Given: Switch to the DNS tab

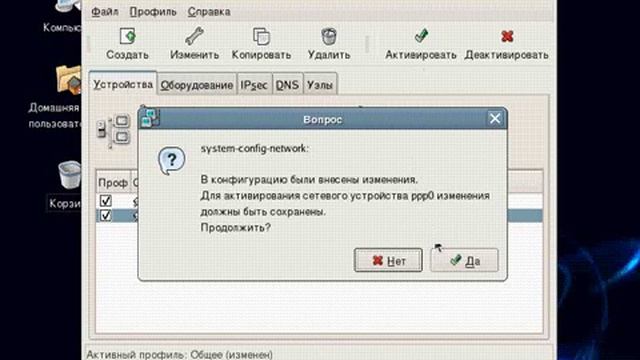Looking at the screenshot, I should [x=287, y=85].
